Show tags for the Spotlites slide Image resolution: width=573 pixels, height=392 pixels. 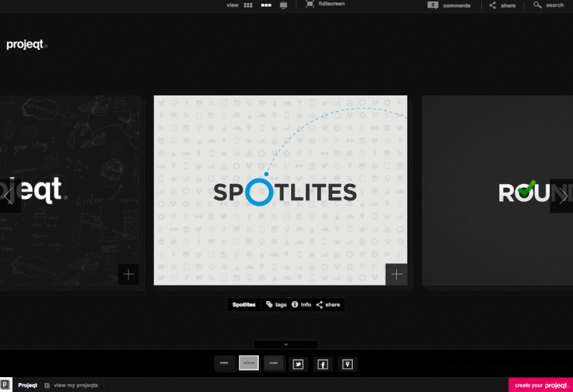tap(276, 305)
